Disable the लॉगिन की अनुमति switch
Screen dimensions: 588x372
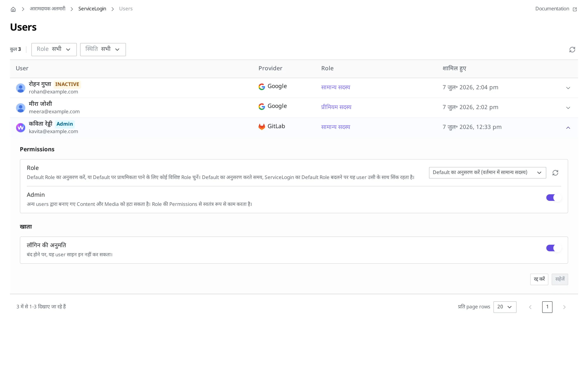(554, 248)
